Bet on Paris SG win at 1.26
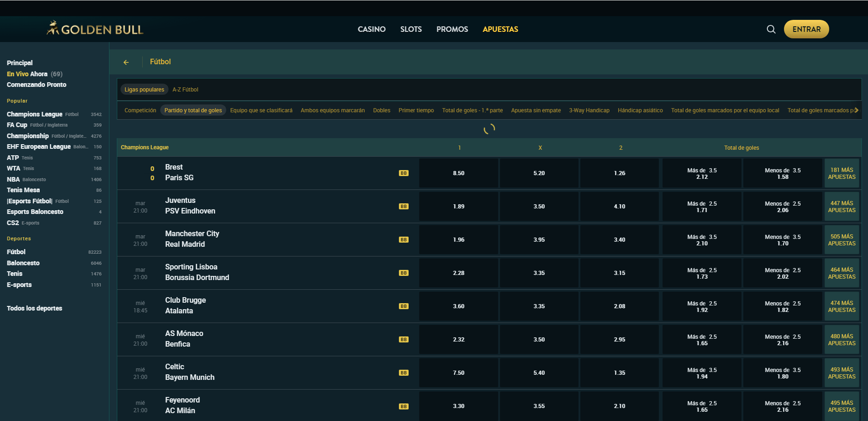Viewport: 868px width, 421px height. point(620,173)
